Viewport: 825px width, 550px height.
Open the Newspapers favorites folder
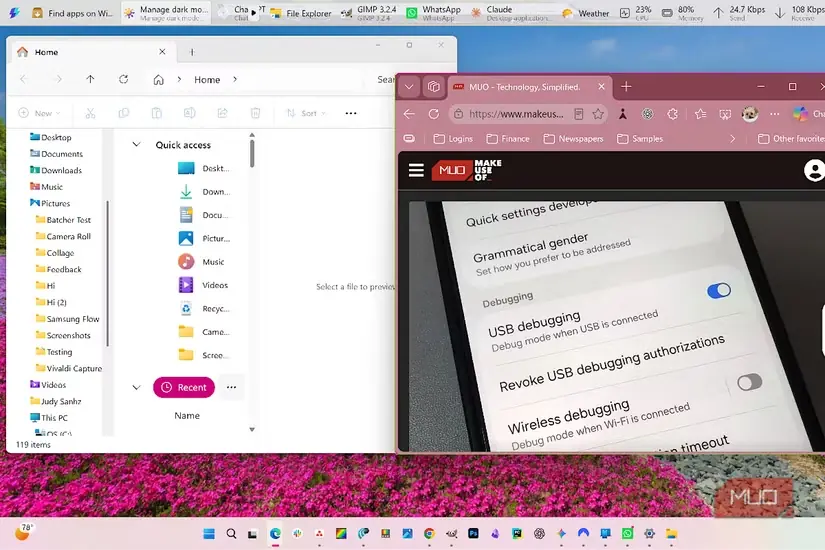pos(573,139)
